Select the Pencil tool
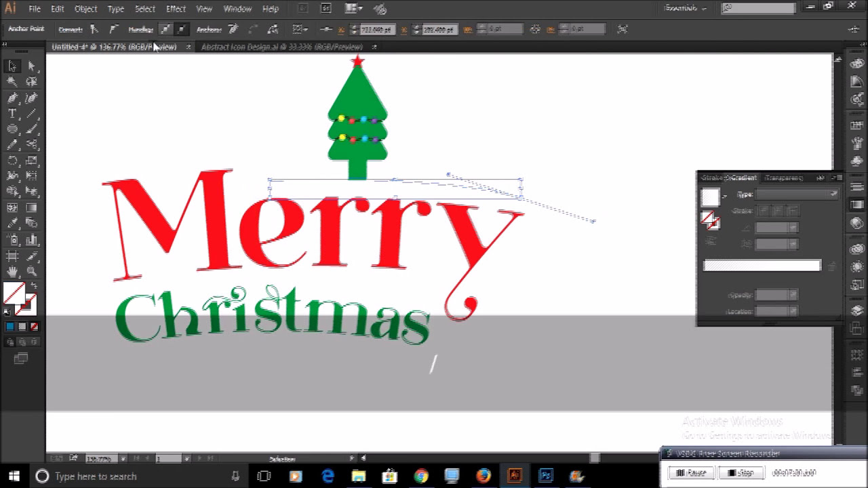 12,144
